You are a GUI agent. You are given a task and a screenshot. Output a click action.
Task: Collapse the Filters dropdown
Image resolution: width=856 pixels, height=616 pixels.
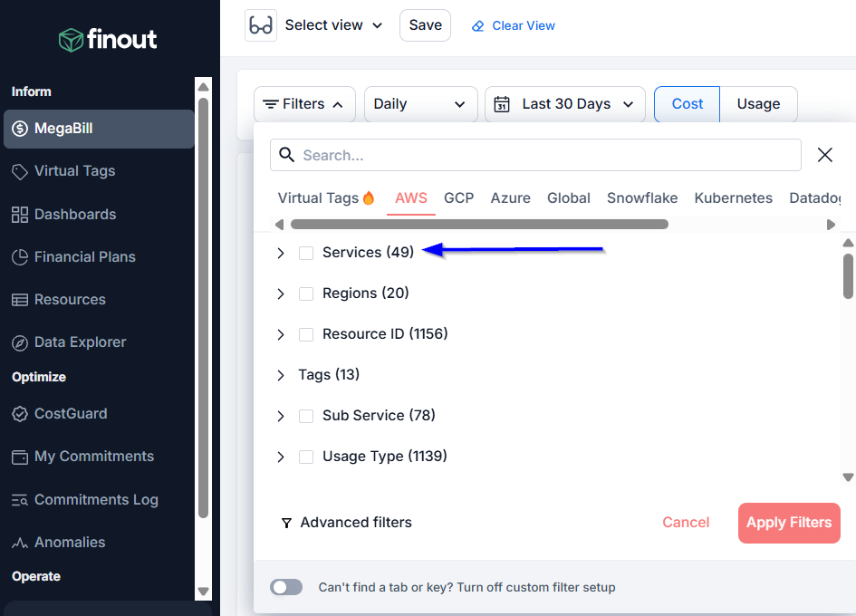[304, 104]
